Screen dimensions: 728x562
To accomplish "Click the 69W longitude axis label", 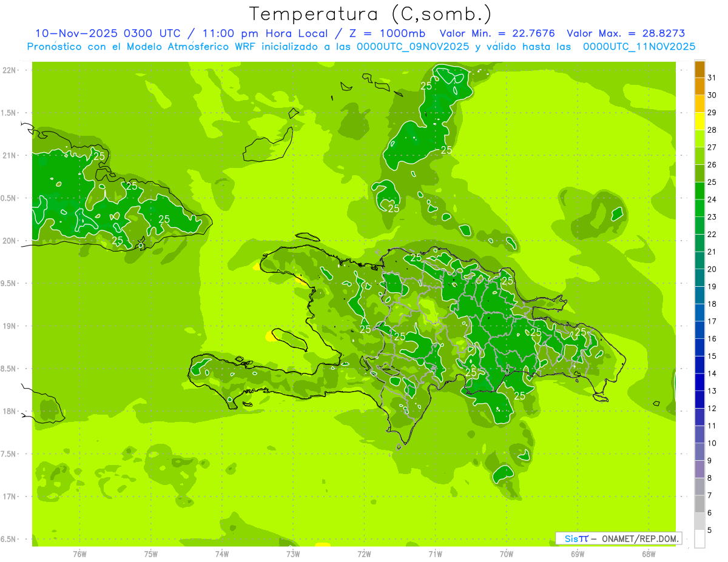I will [x=578, y=554].
